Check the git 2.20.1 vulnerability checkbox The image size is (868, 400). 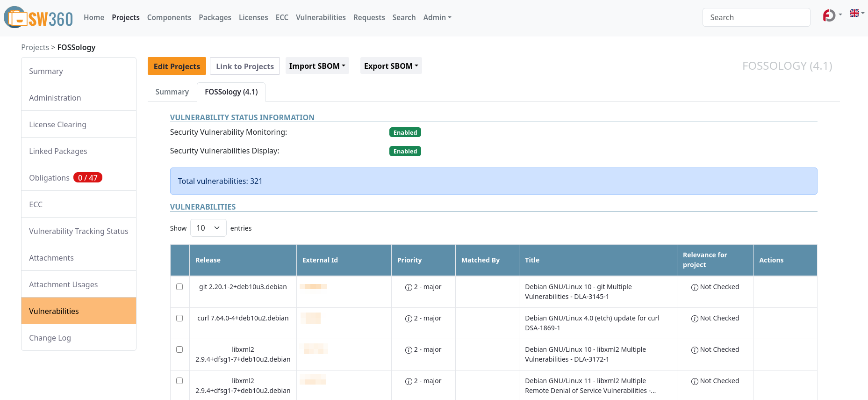tap(179, 287)
